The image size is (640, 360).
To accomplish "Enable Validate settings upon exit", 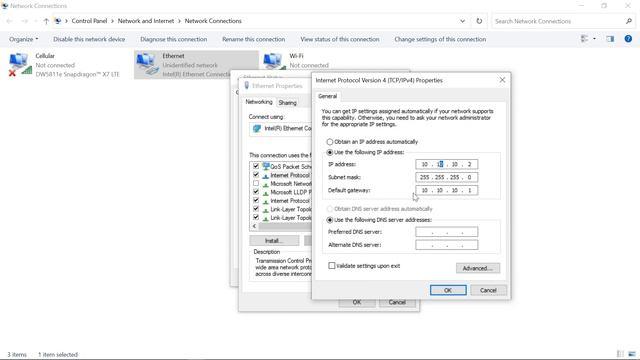I will pos(332,266).
